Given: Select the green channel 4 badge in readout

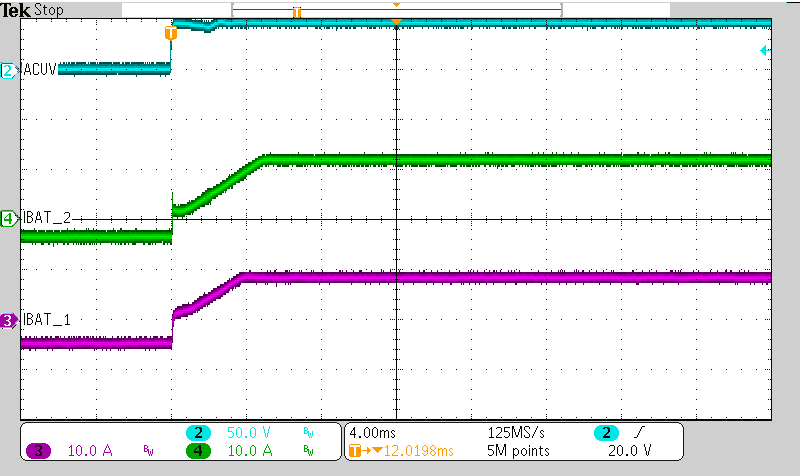Looking at the screenshot, I should pyautogui.click(x=198, y=450).
